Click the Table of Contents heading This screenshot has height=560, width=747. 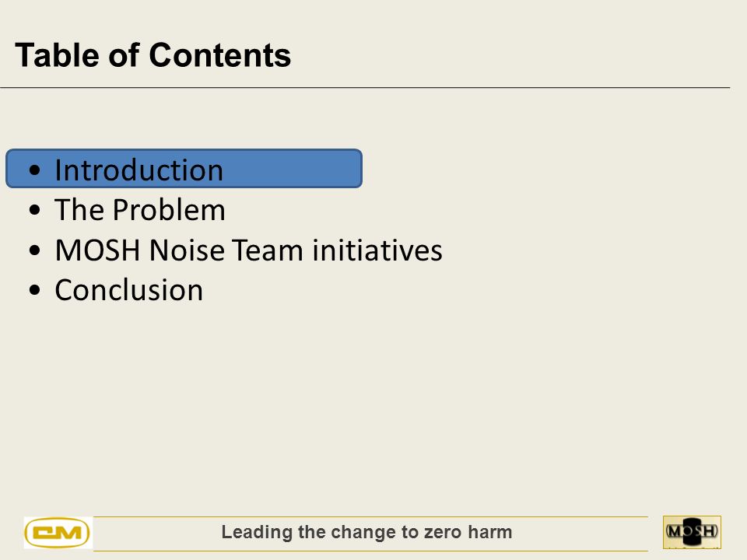pos(153,55)
